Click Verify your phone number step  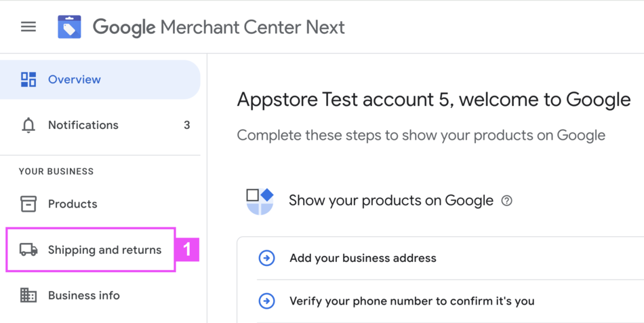[411, 301]
